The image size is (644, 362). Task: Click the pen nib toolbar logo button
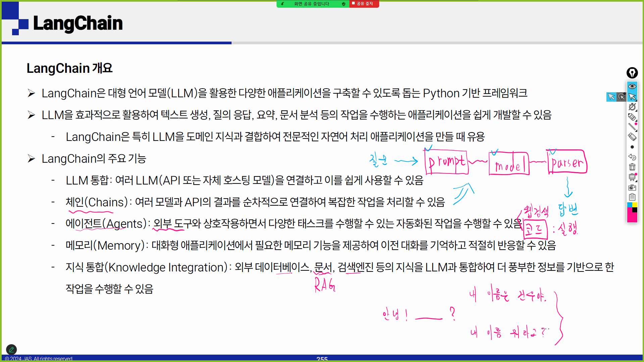coord(632,73)
